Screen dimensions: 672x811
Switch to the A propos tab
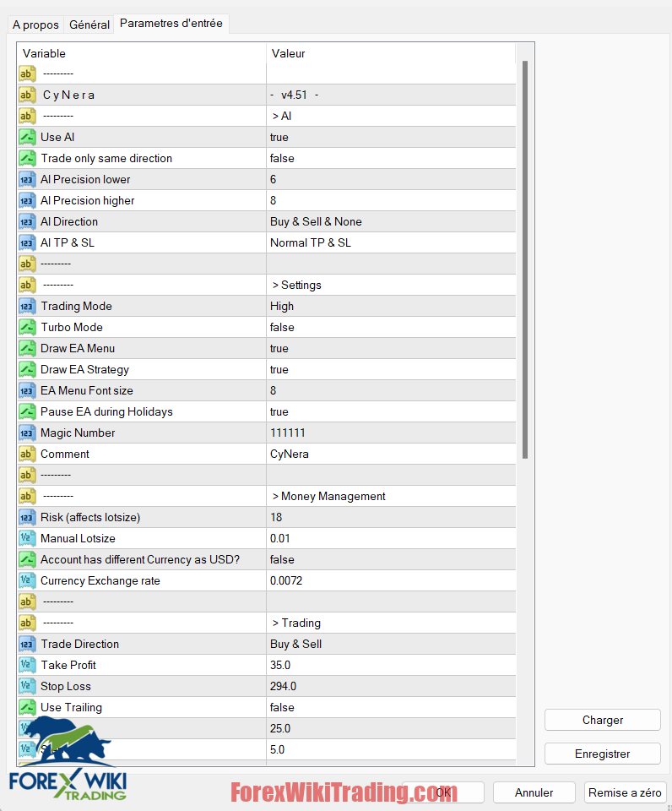click(x=35, y=24)
